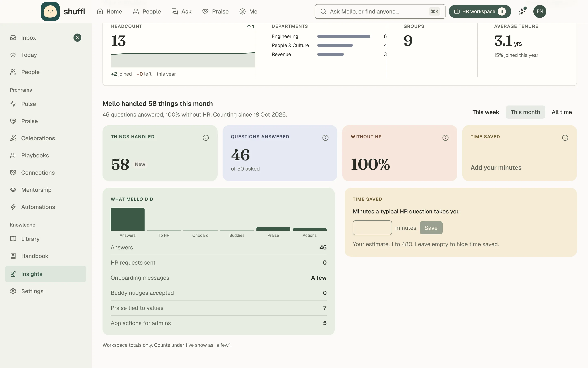Viewport: 588px width, 368px height.
Task: Switch to All time range
Action: tap(561, 112)
